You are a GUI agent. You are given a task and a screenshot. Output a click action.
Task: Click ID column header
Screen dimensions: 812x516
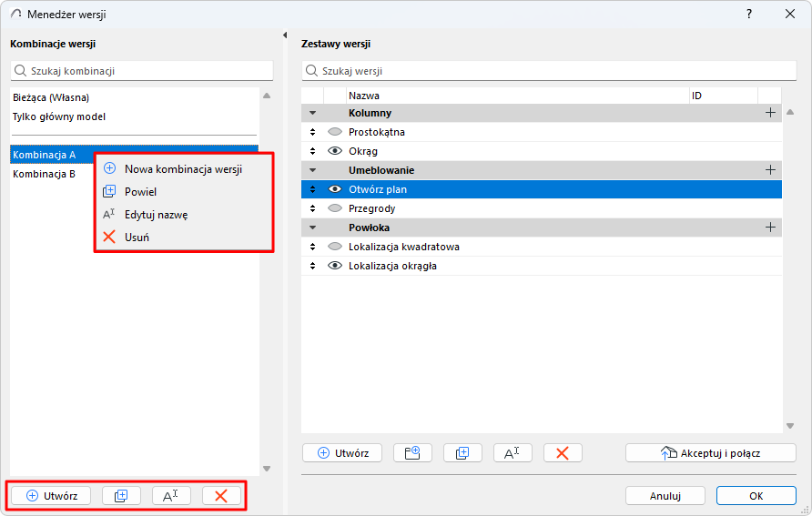click(724, 96)
